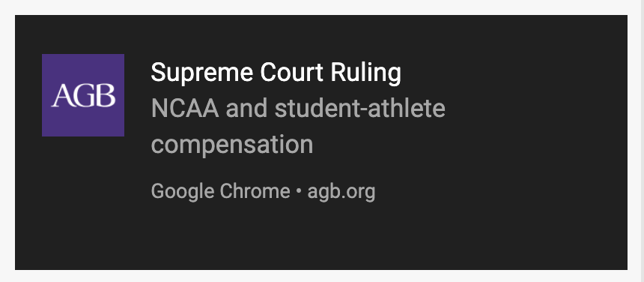
Task: Click the bullet separator before agb.org
Action: point(299,191)
